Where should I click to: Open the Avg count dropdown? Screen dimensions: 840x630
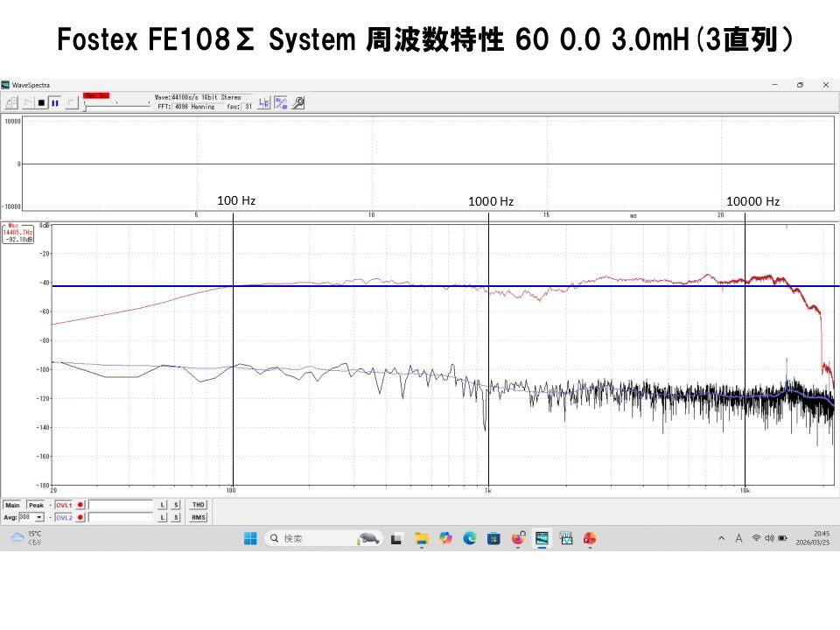coord(39,517)
